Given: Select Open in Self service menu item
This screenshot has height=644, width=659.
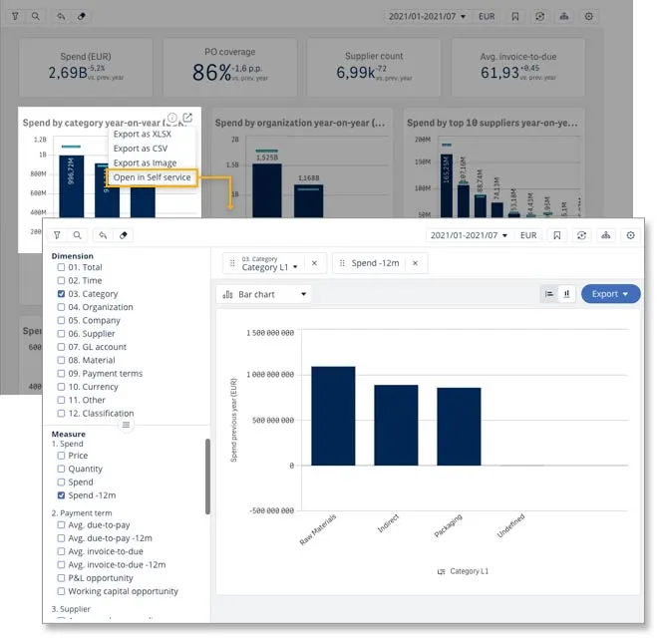Looking at the screenshot, I should pyautogui.click(x=152, y=177).
